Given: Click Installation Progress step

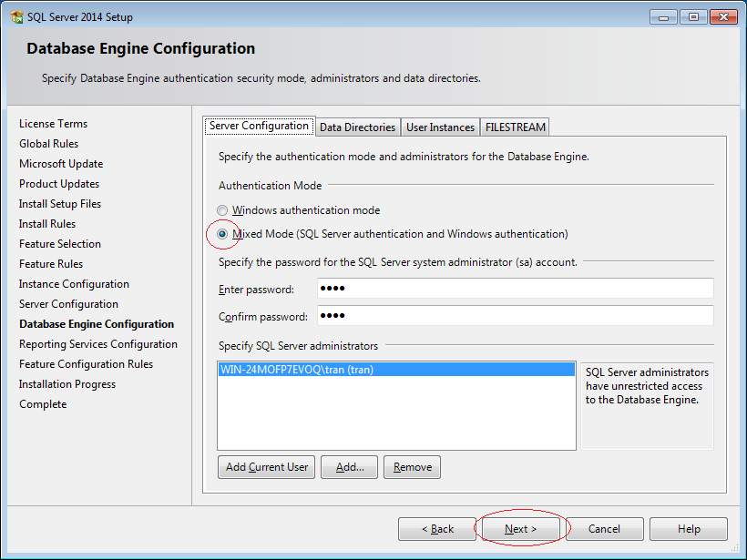Looking at the screenshot, I should [67, 384].
